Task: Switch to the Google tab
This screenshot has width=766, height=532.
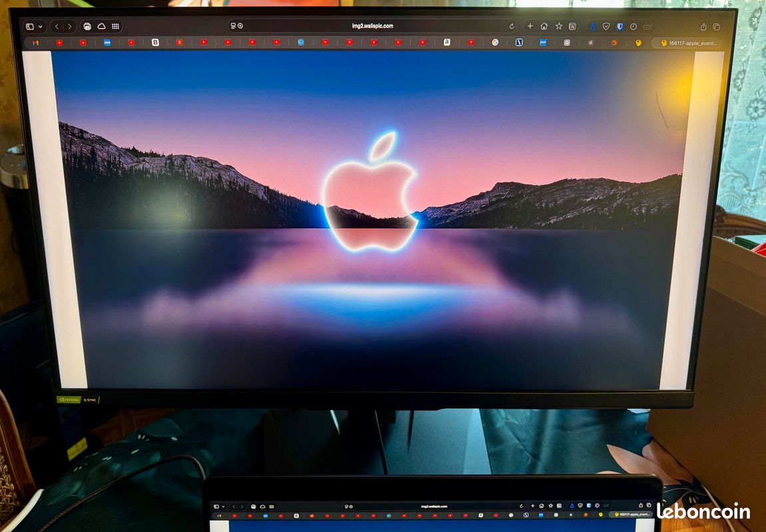Action: tap(495, 43)
